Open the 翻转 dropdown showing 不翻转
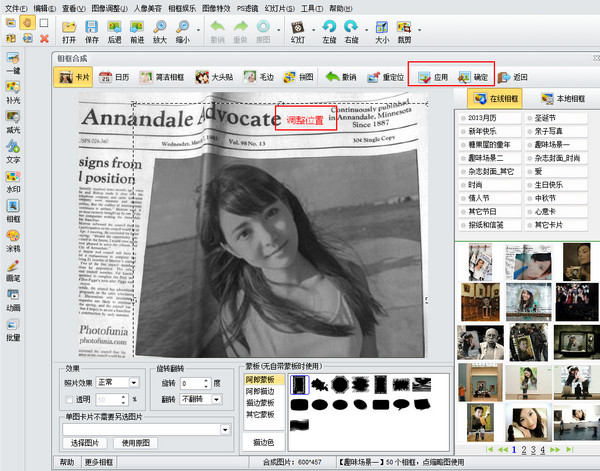The image size is (600, 471). pyautogui.click(x=217, y=399)
